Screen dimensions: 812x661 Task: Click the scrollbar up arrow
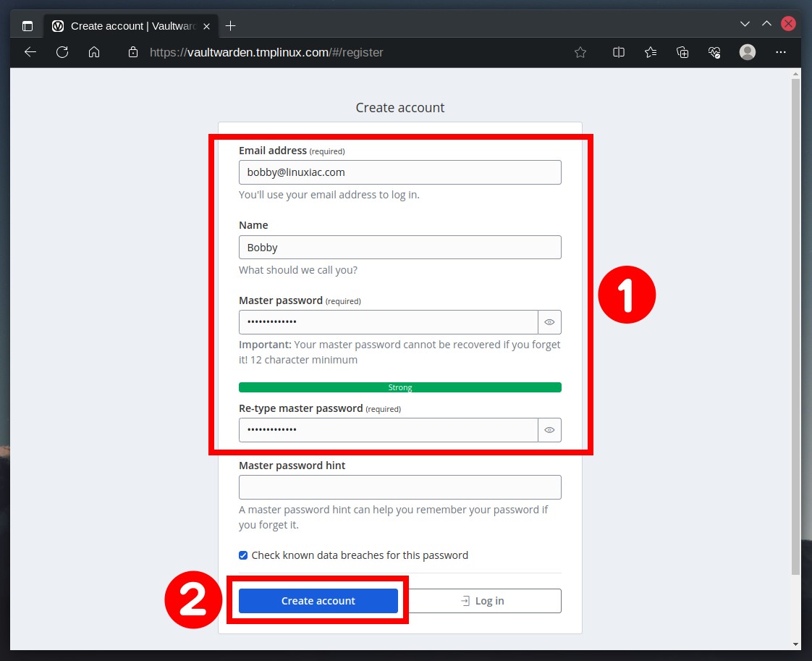point(795,74)
